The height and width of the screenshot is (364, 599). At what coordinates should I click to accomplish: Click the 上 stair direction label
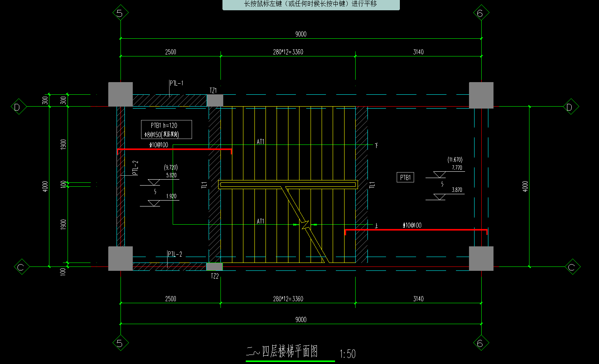click(x=376, y=226)
